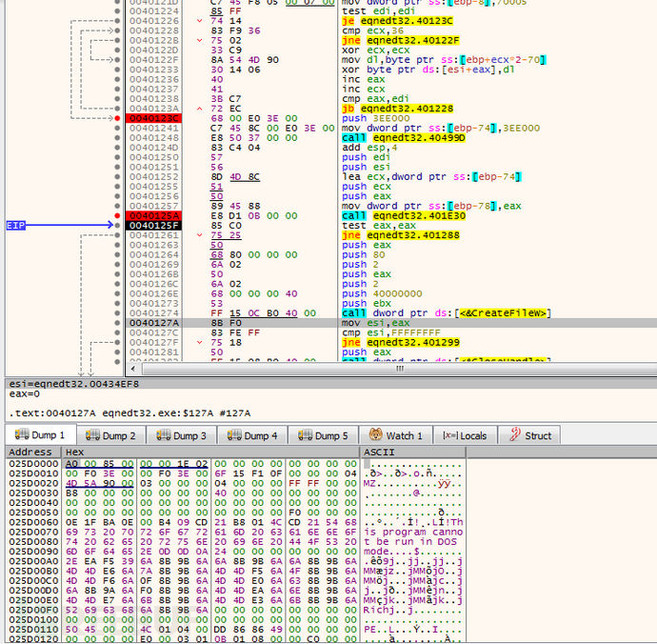Click the Locals variable icon
This screenshot has height=644, width=657.
449,435
